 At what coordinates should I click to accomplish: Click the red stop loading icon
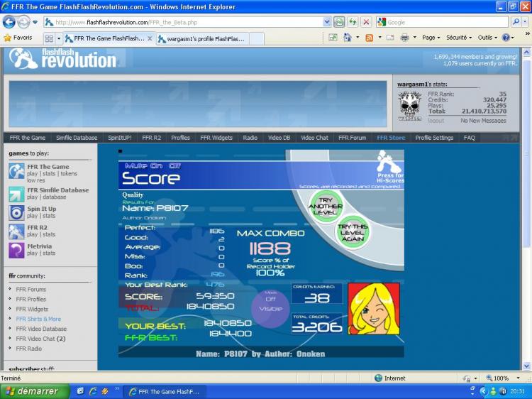click(x=366, y=22)
